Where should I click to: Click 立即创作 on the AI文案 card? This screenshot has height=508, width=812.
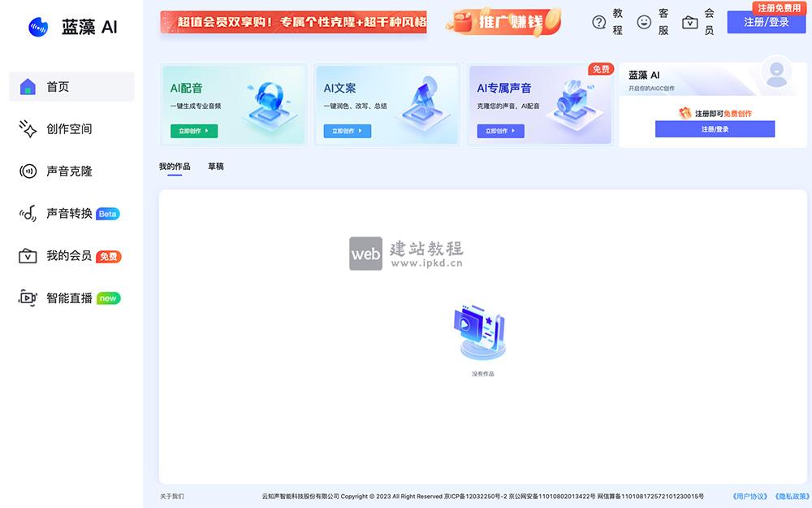tap(347, 131)
